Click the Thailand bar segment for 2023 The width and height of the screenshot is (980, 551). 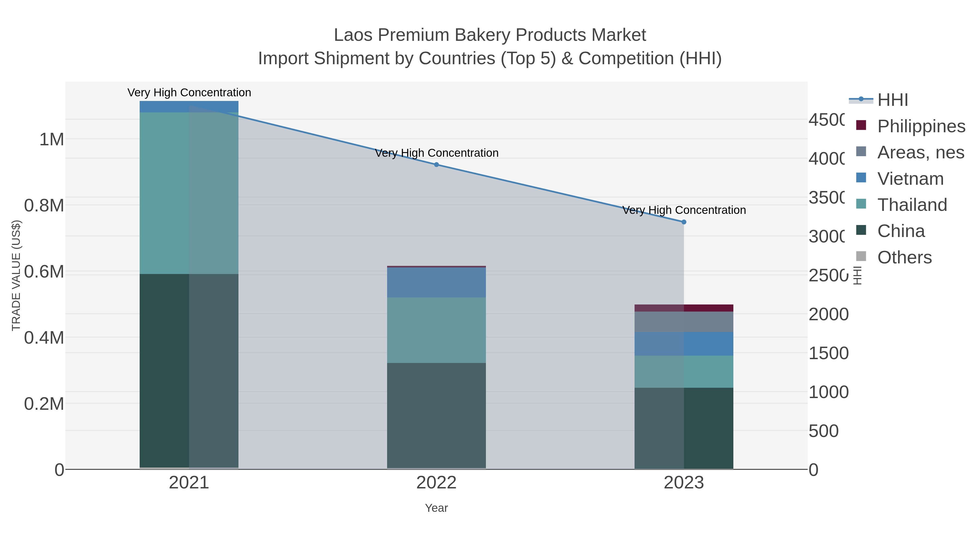[x=684, y=372]
